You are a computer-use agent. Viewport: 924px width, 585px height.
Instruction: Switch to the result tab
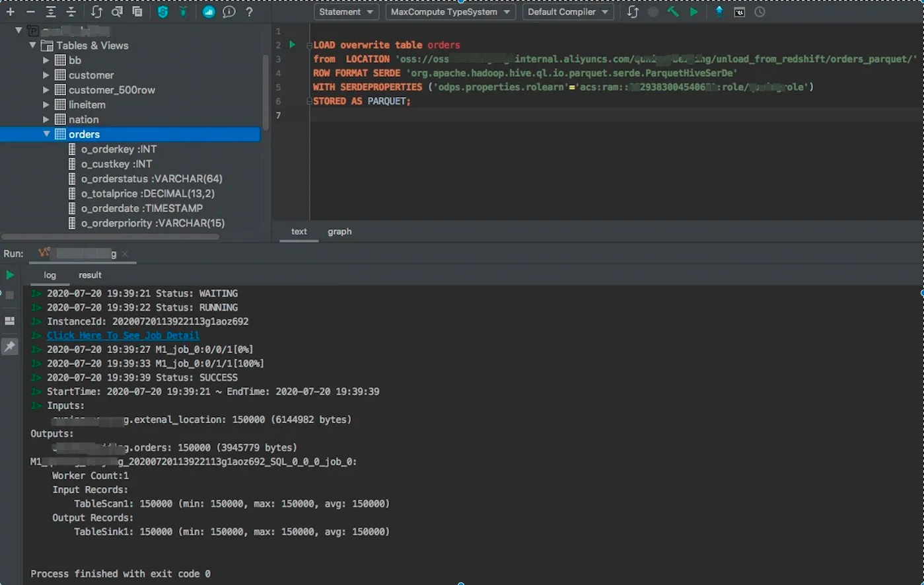pyautogui.click(x=90, y=275)
